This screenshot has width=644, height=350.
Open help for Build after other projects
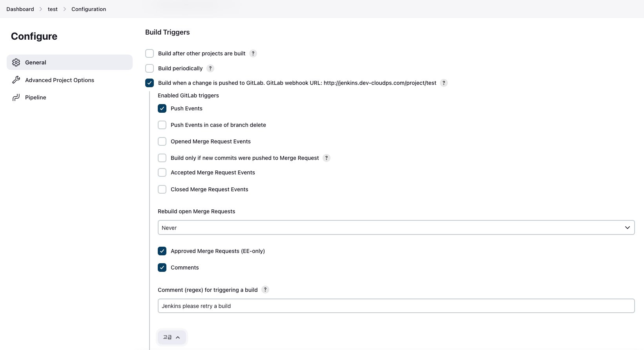coord(253,53)
